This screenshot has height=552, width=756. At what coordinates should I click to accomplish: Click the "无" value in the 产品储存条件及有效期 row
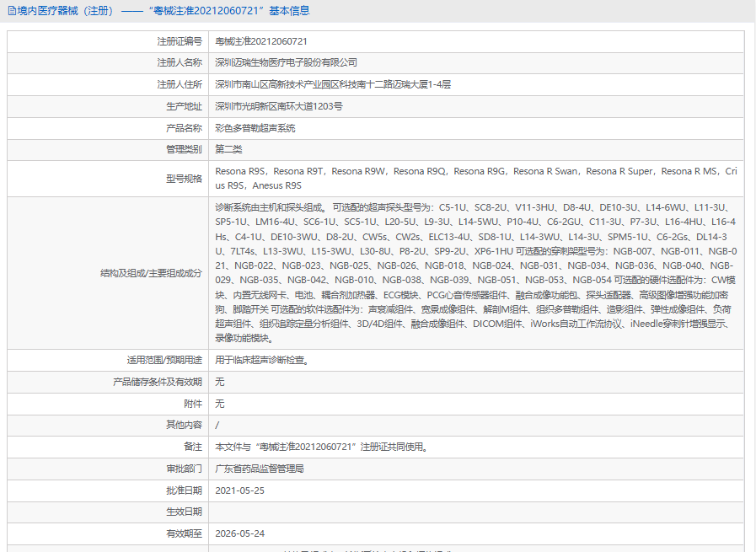click(x=219, y=382)
